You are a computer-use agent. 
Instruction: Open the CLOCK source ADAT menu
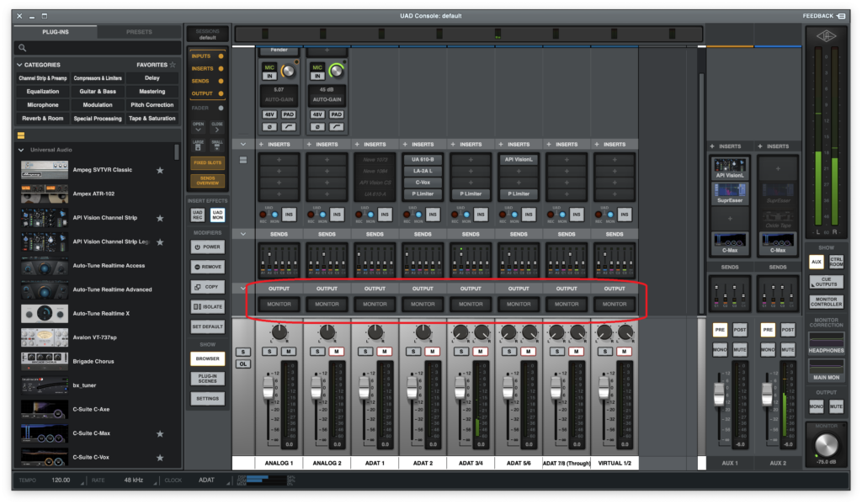tap(207, 480)
